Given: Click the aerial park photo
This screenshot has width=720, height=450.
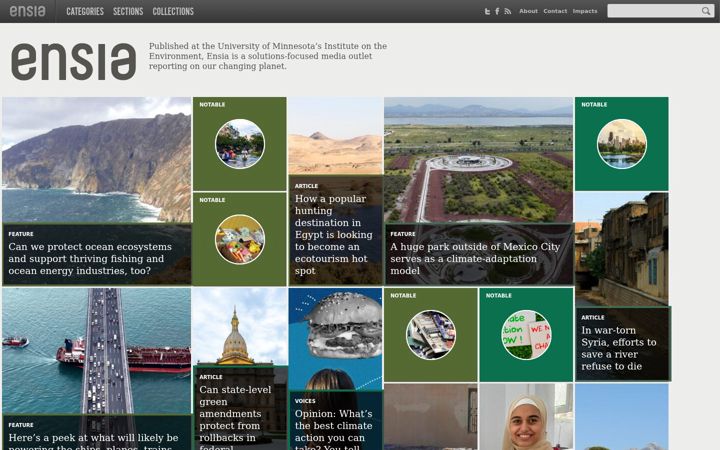Looking at the screenshot, I should (479, 160).
